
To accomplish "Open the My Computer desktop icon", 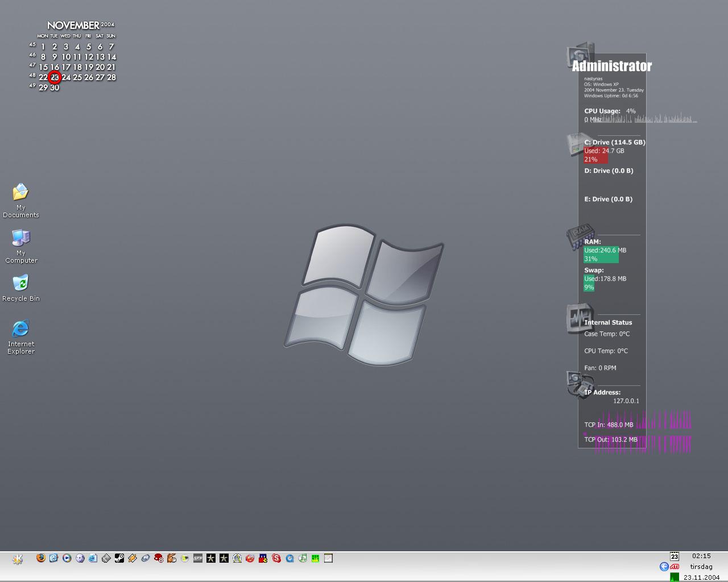I will pos(21,246).
